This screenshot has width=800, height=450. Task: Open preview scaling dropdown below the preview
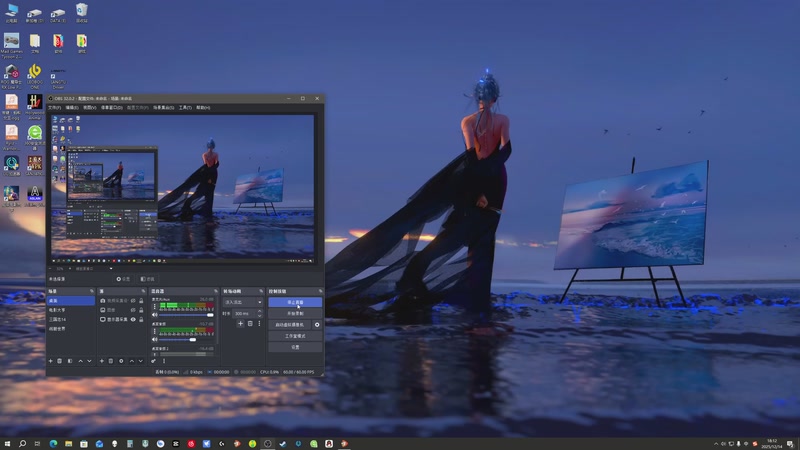coord(93,268)
